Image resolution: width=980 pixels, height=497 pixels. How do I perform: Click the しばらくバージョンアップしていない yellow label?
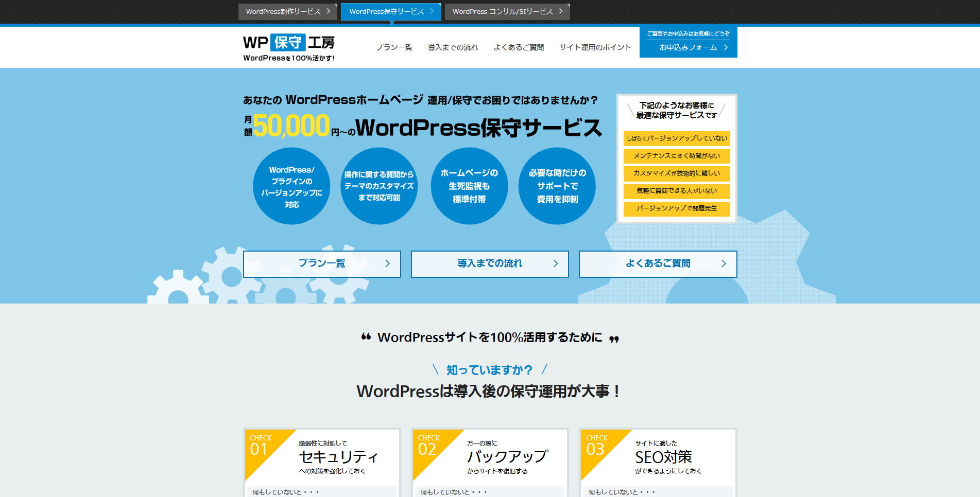(x=677, y=138)
